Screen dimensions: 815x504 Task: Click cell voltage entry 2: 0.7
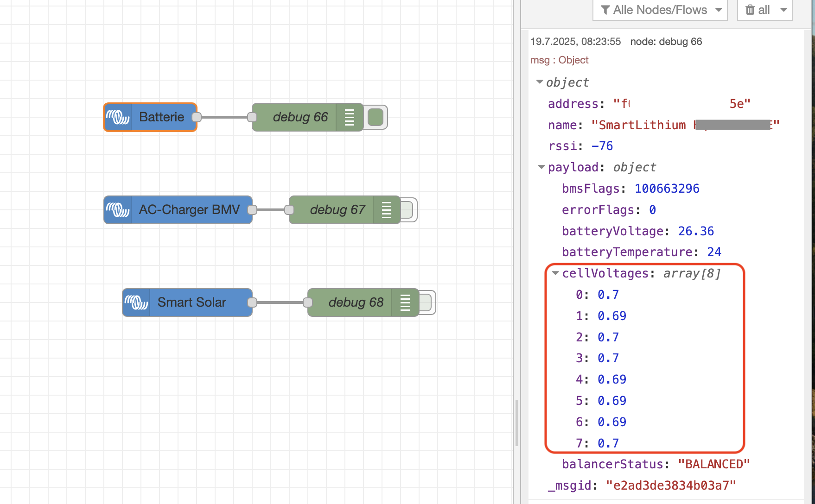tap(597, 337)
